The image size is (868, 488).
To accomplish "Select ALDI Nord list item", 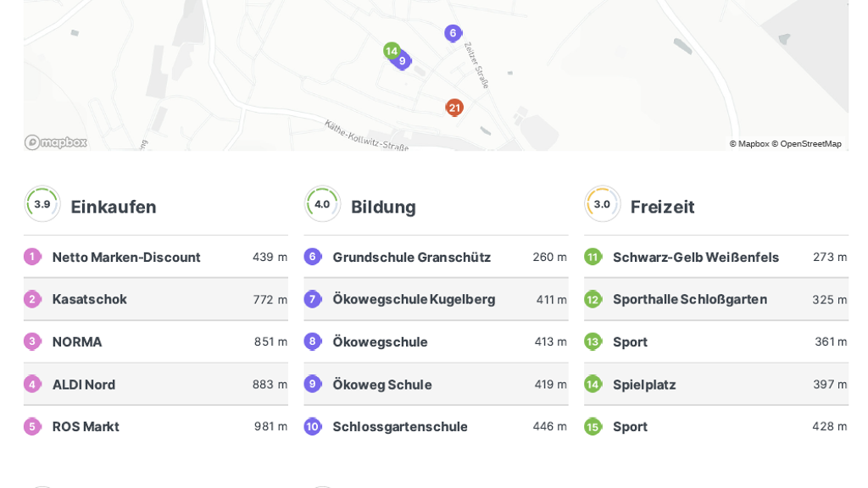I will (84, 384).
